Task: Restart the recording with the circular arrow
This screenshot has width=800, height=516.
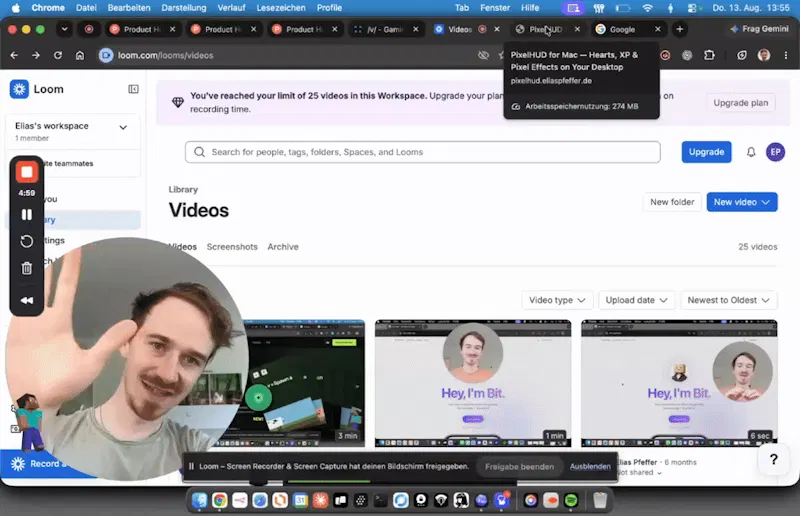Action: tap(27, 241)
